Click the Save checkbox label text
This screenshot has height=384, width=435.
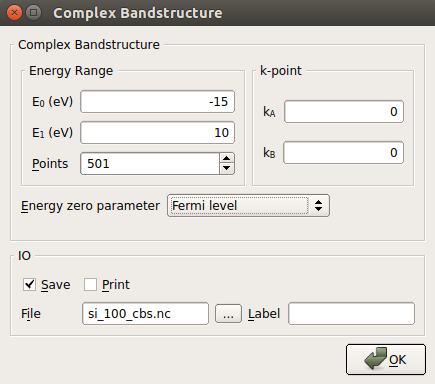[x=56, y=285]
